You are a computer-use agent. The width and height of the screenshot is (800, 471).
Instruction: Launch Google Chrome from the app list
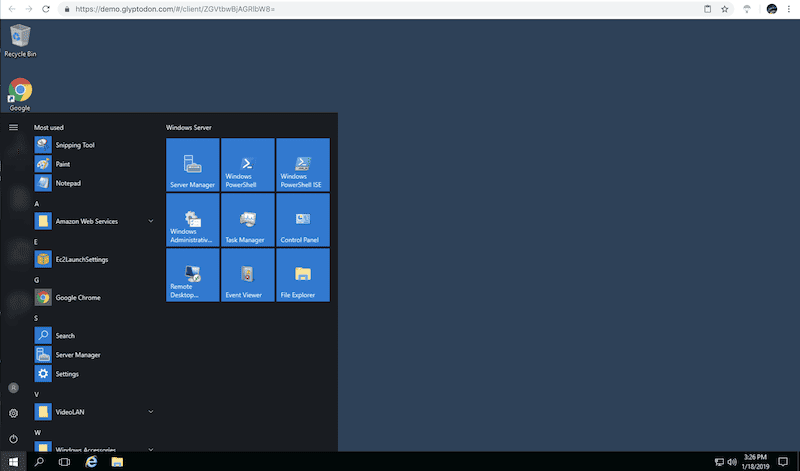point(94,298)
